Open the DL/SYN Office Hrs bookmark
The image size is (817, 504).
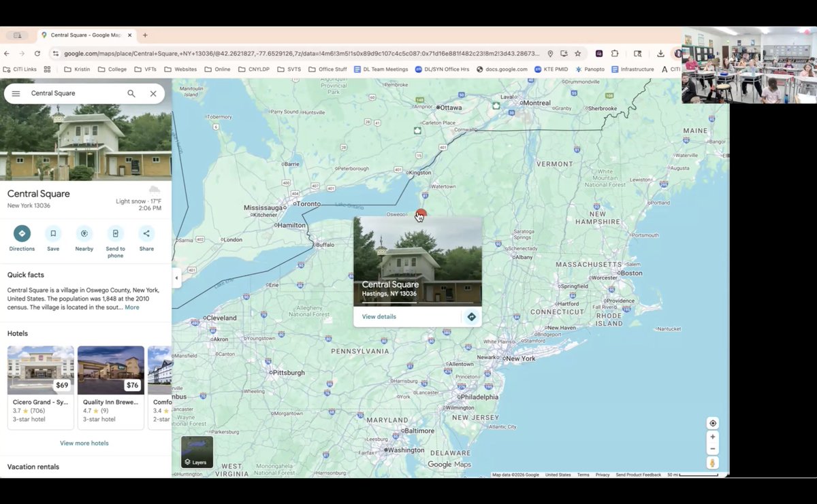[x=442, y=69]
